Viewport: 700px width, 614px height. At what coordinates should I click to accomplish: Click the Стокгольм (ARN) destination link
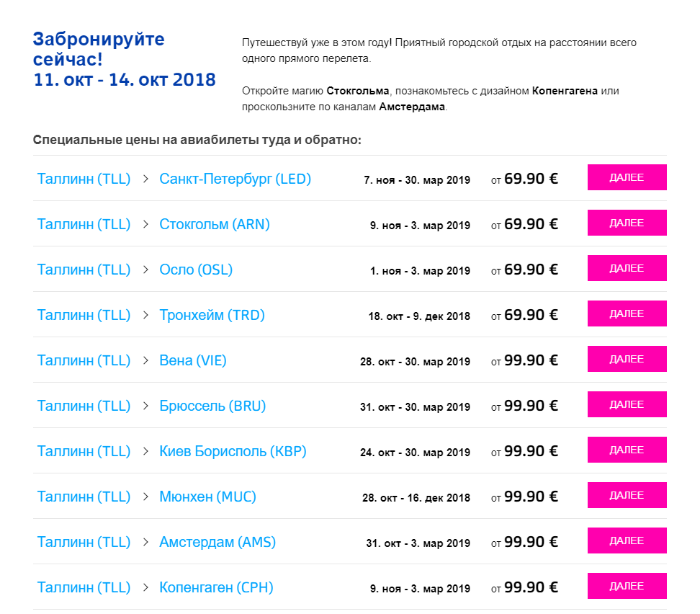pos(214,224)
